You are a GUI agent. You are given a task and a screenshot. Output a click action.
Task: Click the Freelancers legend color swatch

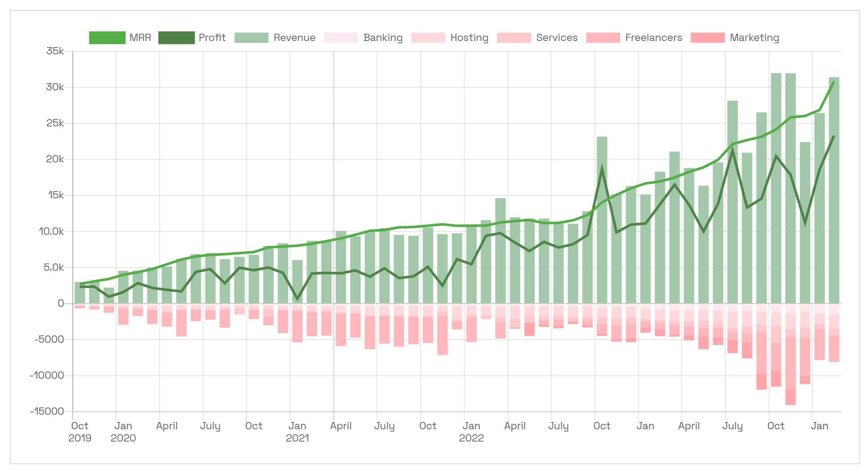[603, 38]
